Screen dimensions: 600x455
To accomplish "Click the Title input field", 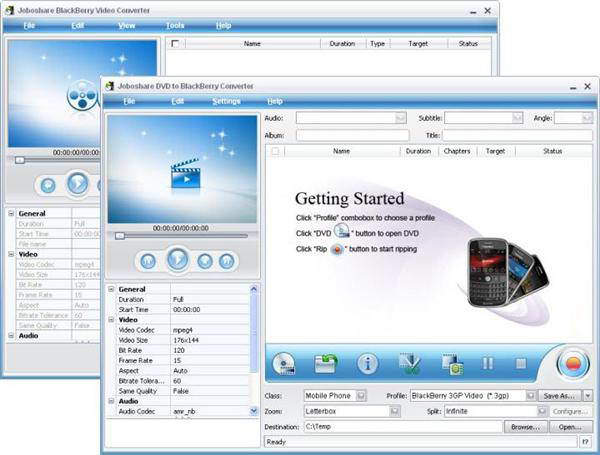I will click(x=517, y=135).
